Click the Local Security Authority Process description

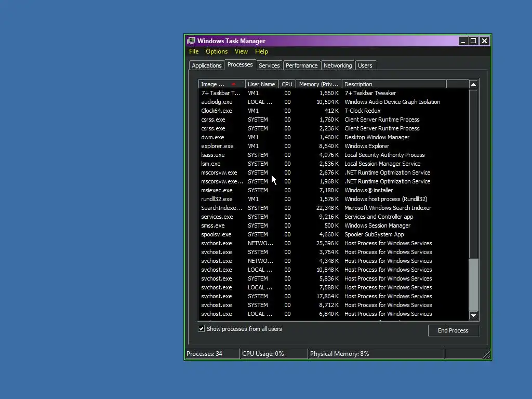384,155
